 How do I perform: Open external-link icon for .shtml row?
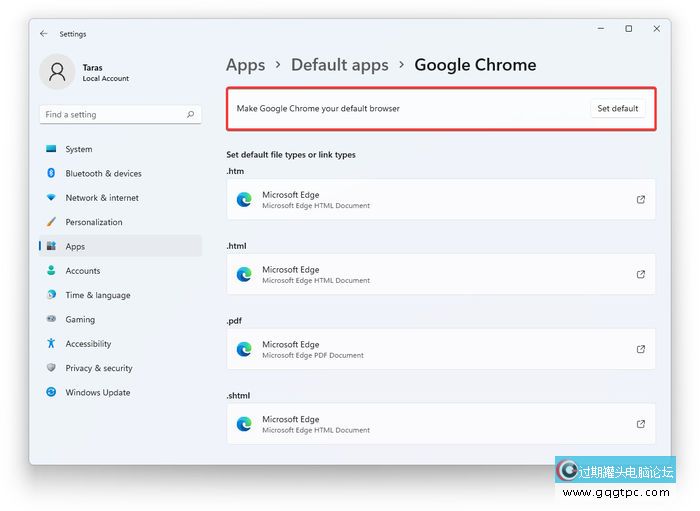(x=641, y=424)
